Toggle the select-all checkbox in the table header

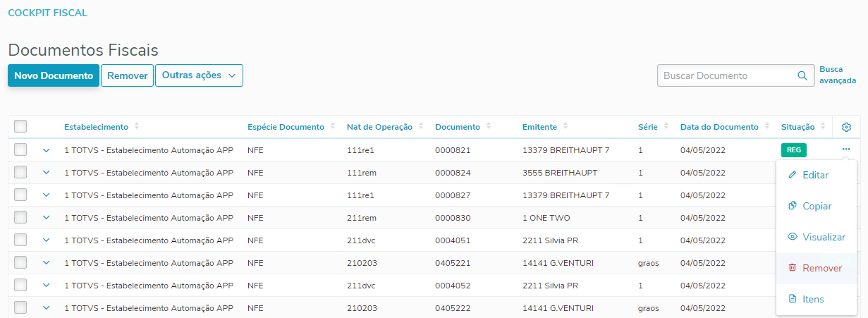pos(20,127)
